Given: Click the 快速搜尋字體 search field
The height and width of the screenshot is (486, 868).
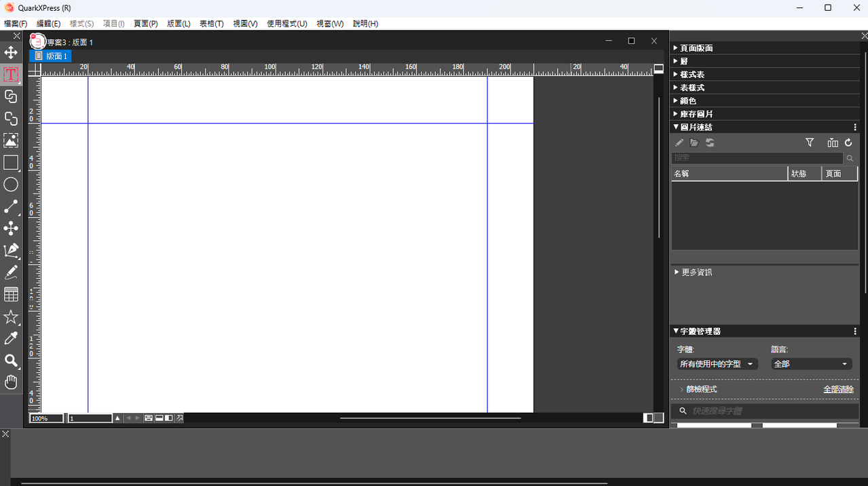Looking at the screenshot, I should (x=765, y=411).
